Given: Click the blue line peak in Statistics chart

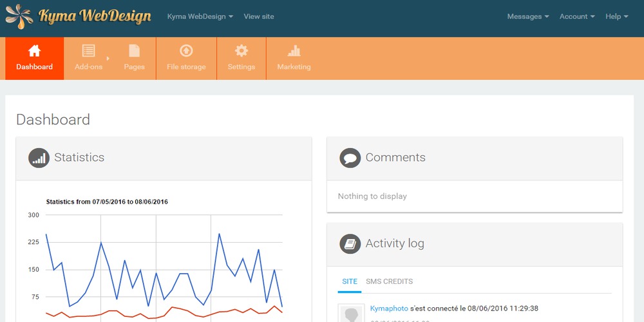Looking at the screenshot, I should pos(219,234).
